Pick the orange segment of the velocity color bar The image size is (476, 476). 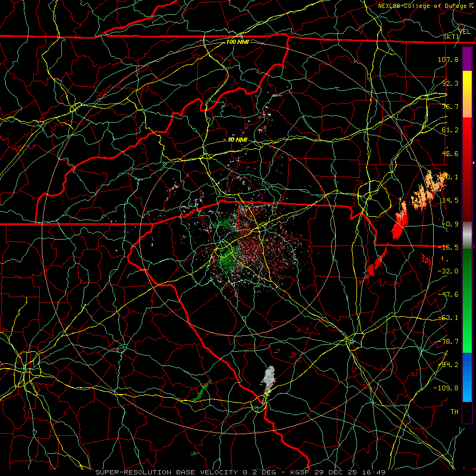click(467, 106)
